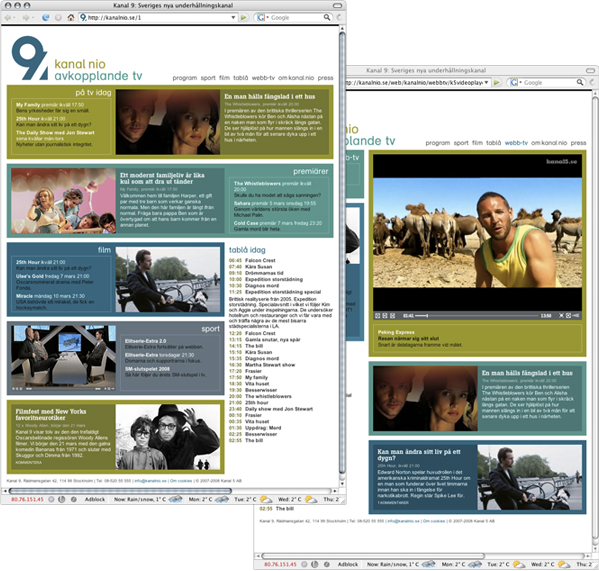
Task: Click the reload icon in the front browser toolbar
Action: [45, 18]
